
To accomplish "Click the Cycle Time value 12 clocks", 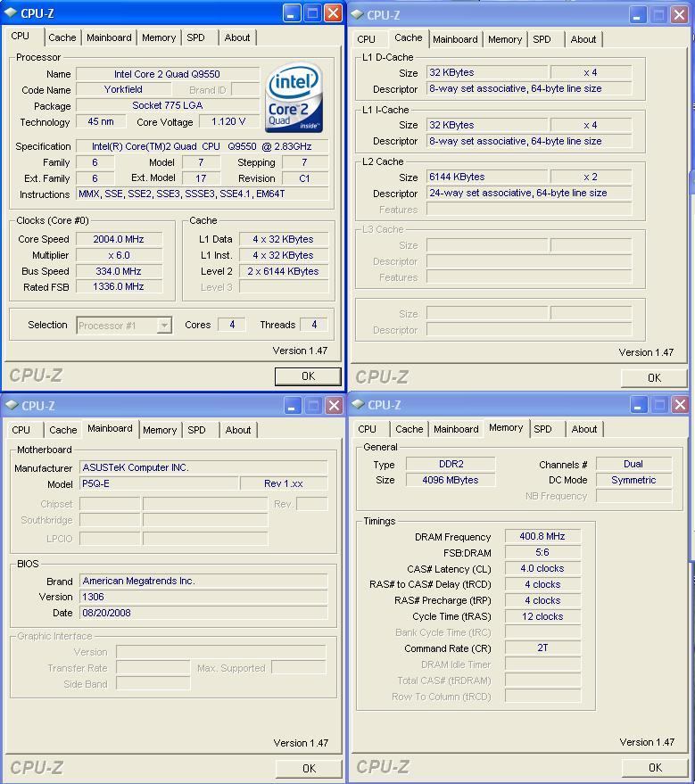I will point(542,616).
